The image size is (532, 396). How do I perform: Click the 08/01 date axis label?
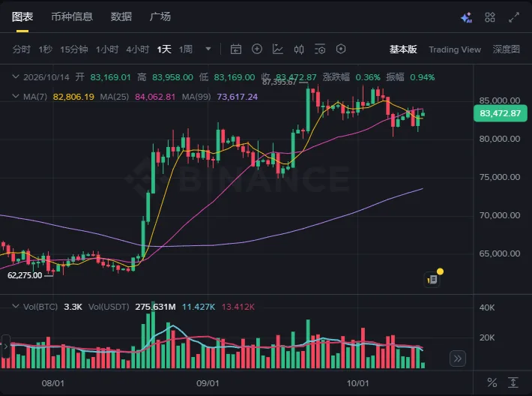[x=53, y=383]
